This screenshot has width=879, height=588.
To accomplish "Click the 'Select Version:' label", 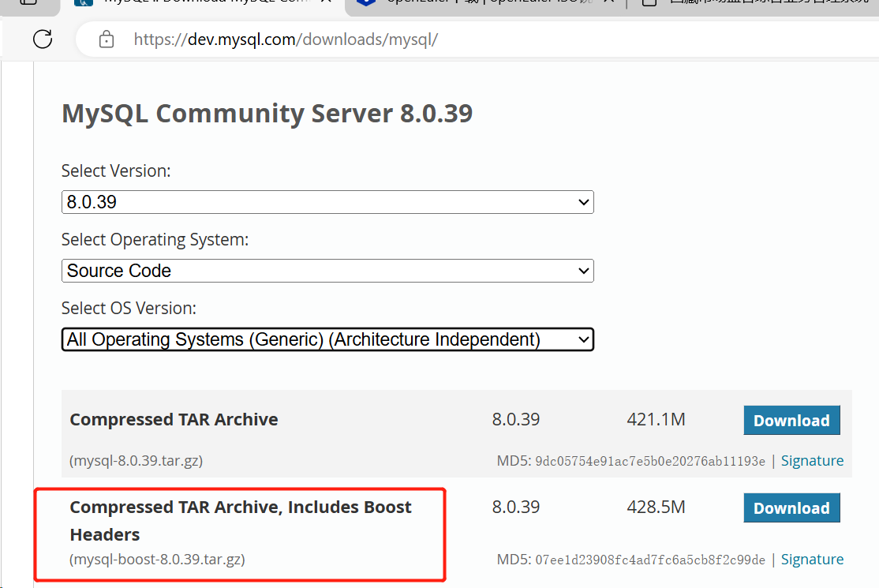I will click(x=116, y=171).
